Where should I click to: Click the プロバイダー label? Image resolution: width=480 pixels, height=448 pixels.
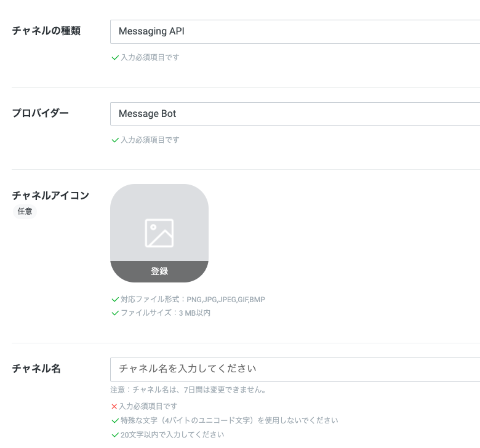[x=41, y=113]
